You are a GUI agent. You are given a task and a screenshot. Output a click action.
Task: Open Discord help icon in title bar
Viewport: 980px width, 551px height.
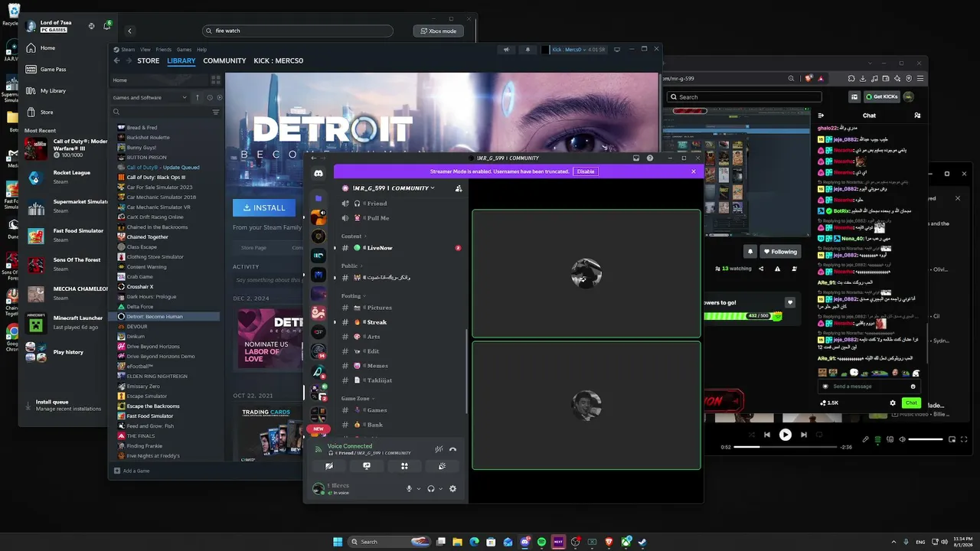[650, 158]
